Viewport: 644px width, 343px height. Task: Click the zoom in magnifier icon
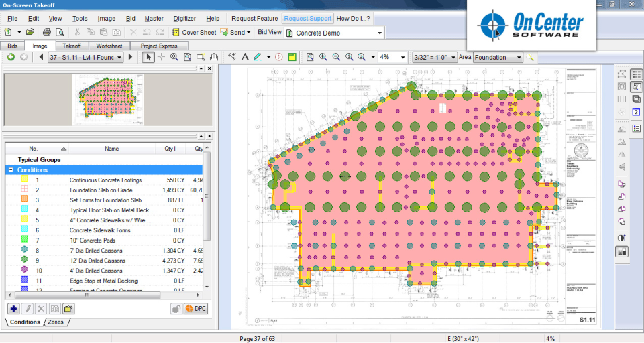323,58
